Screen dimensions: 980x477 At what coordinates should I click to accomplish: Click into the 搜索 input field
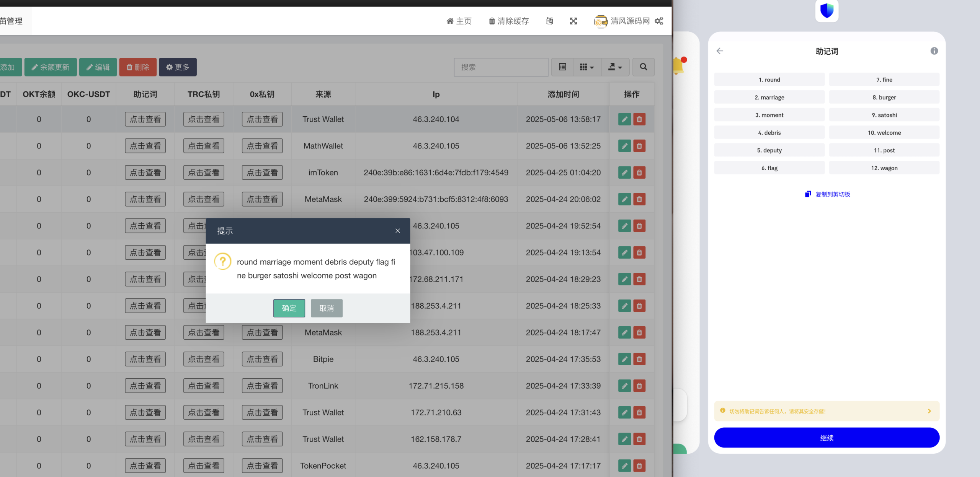(x=501, y=67)
